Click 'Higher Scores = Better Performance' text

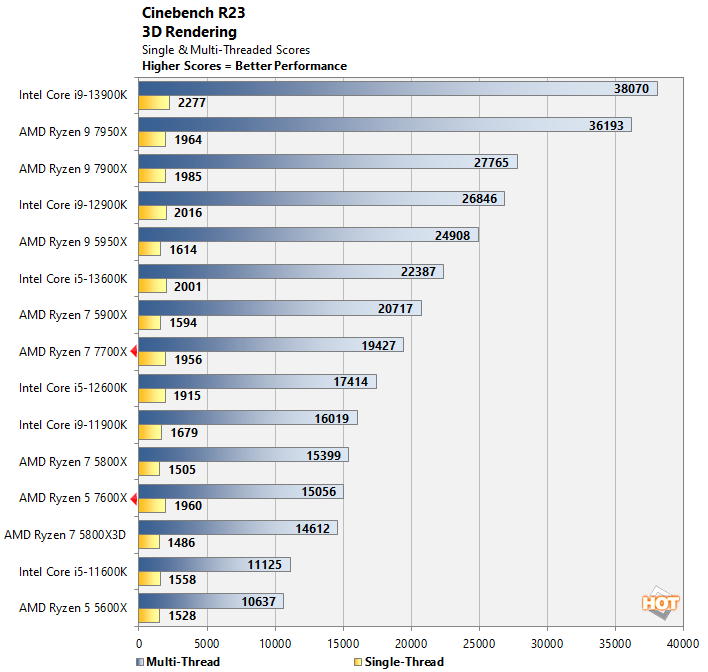pyautogui.click(x=244, y=66)
